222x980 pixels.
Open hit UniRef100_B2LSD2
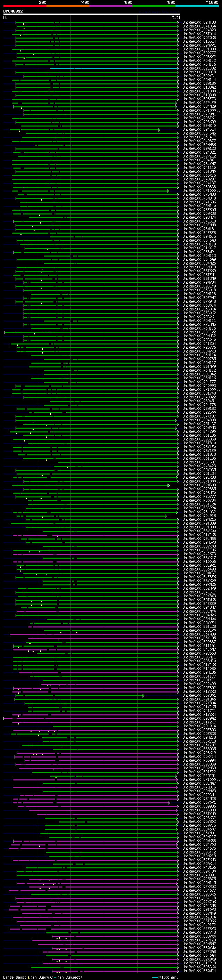(x=199, y=68)
